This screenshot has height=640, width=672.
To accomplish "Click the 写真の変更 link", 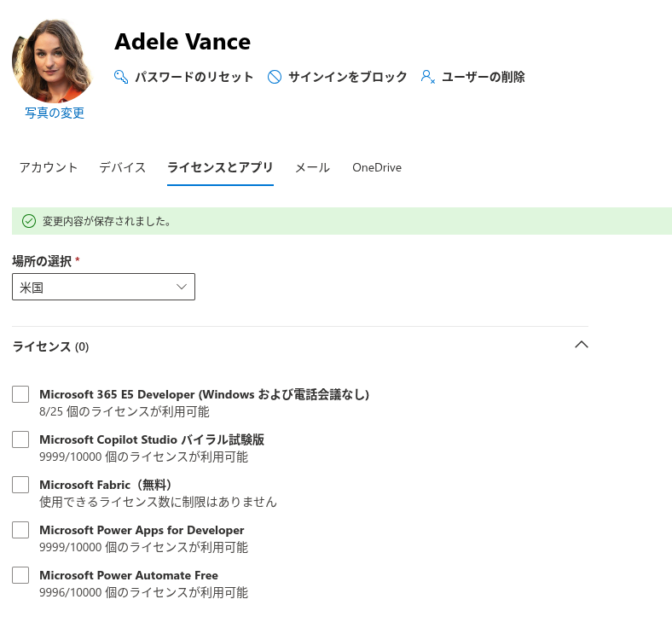I will (x=55, y=113).
